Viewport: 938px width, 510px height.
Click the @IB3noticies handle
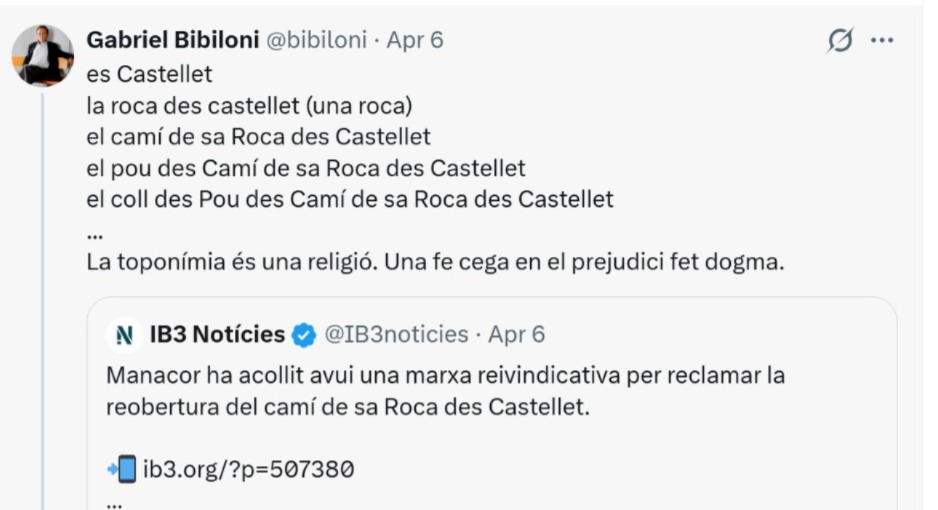[395, 334]
